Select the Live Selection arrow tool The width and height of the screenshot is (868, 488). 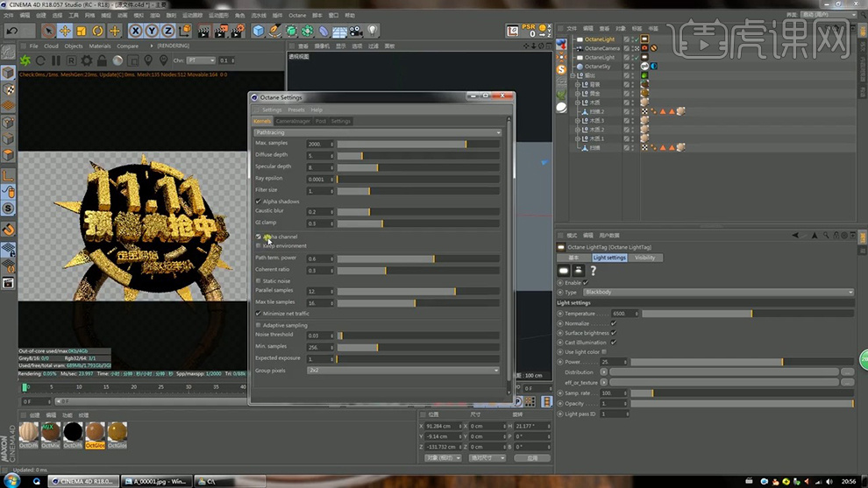[x=48, y=31]
